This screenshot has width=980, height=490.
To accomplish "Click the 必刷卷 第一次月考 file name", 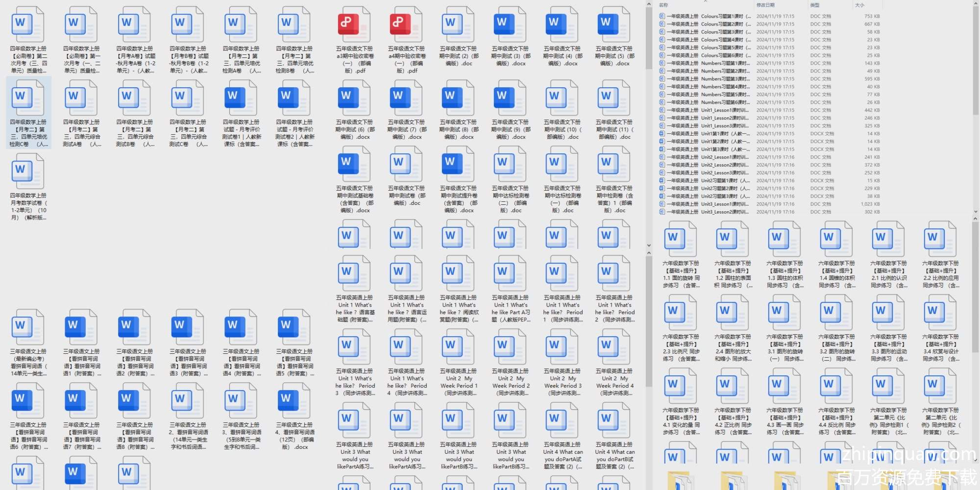I will point(81,60).
